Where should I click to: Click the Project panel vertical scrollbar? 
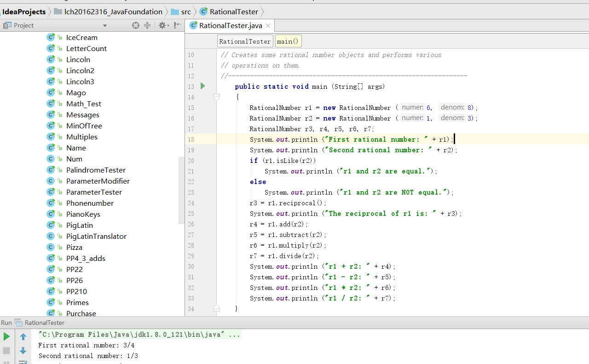point(181,191)
